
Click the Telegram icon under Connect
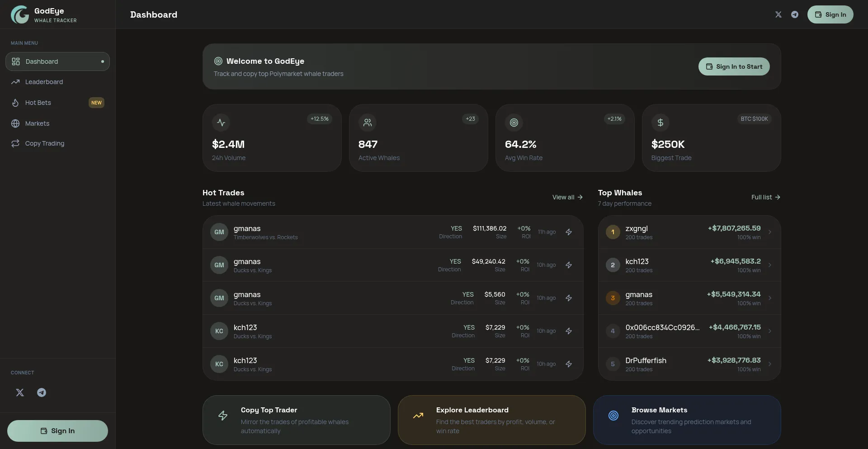click(x=42, y=392)
